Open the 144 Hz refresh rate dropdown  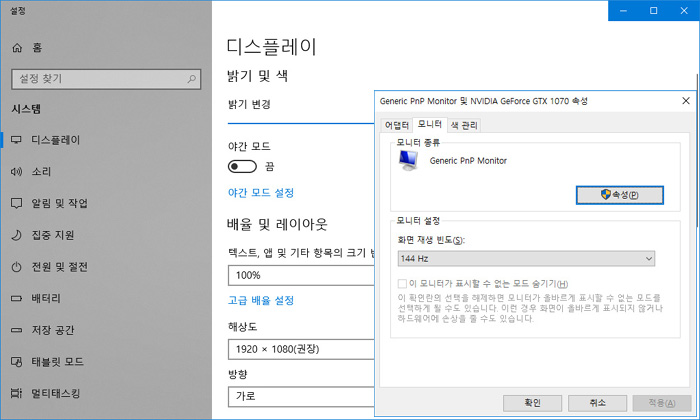[x=525, y=259]
